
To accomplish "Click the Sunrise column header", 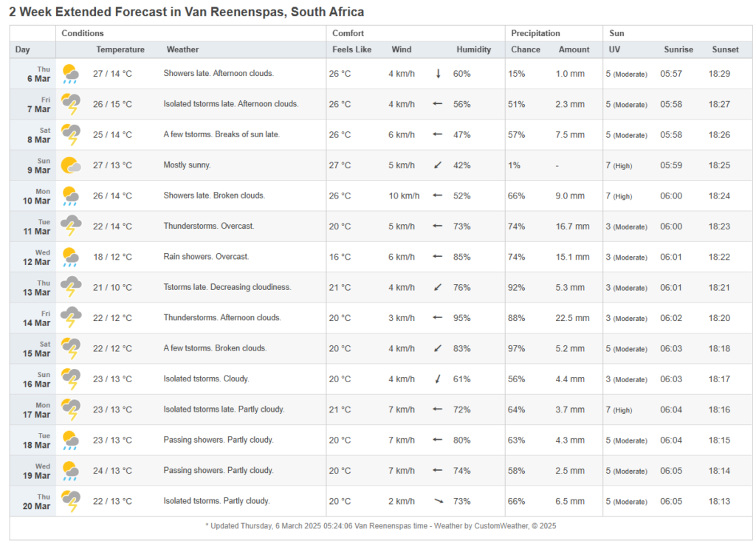I will click(x=678, y=49).
